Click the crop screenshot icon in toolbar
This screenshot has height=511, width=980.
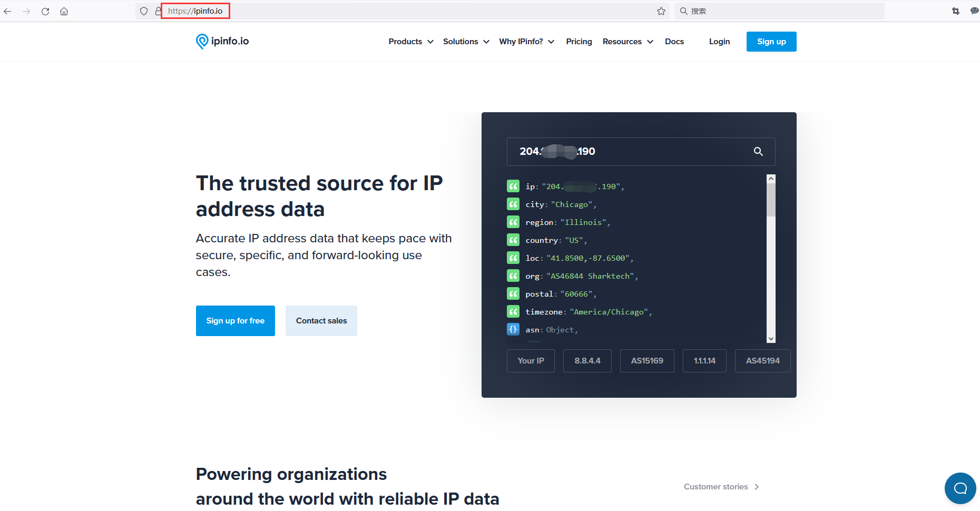pyautogui.click(x=956, y=11)
